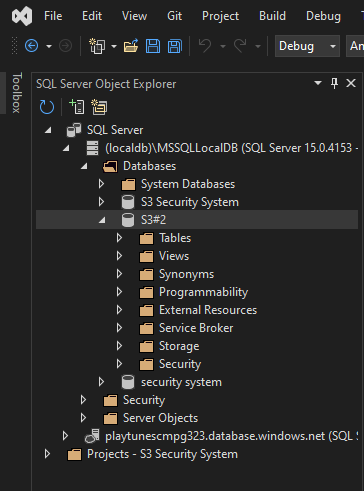
Task: Click the New Project toolbar icon
Action: click(97, 46)
